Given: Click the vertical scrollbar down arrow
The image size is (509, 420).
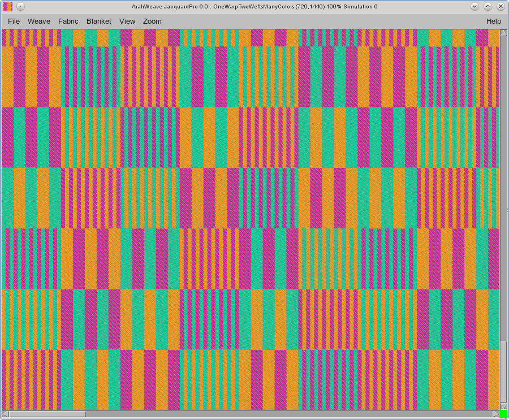Looking at the screenshot, I should coord(503,406).
